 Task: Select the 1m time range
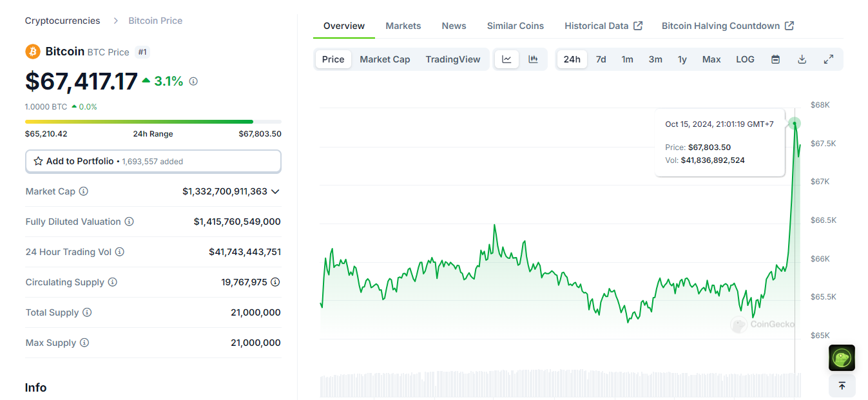click(x=627, y=59)
